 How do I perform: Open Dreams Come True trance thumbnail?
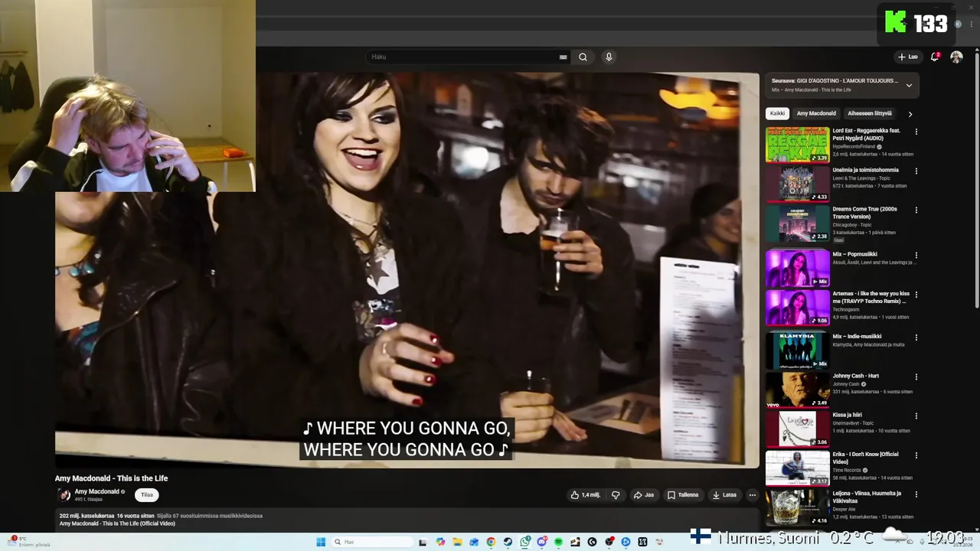797,223
